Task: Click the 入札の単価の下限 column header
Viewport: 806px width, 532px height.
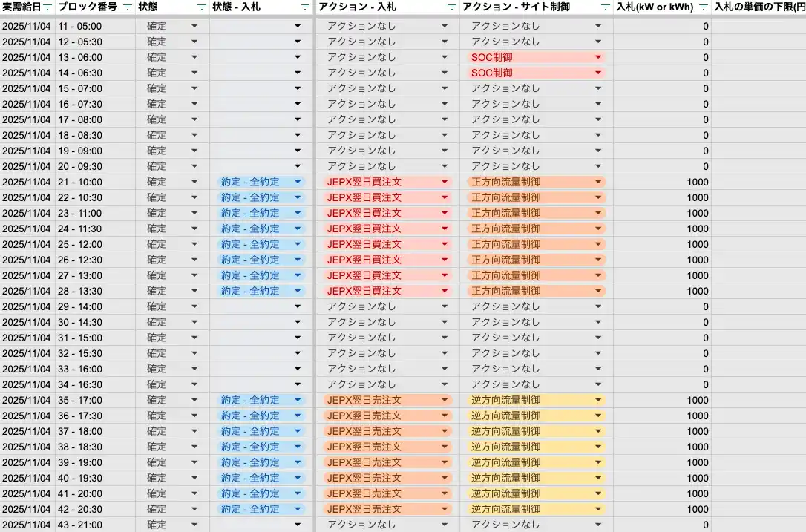Action: tap(759, 7)
